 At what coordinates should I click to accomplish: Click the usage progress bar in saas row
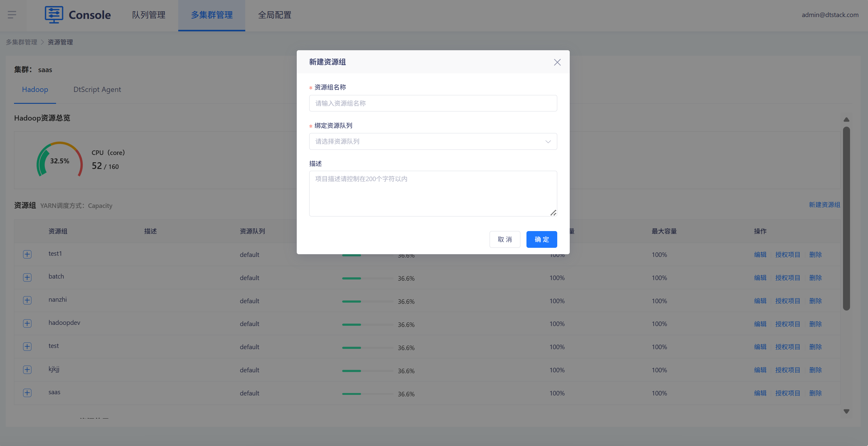[368, 394]
